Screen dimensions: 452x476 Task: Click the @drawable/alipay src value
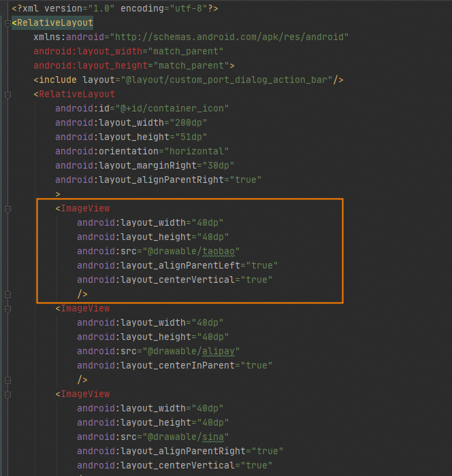[x=191, y=352]
